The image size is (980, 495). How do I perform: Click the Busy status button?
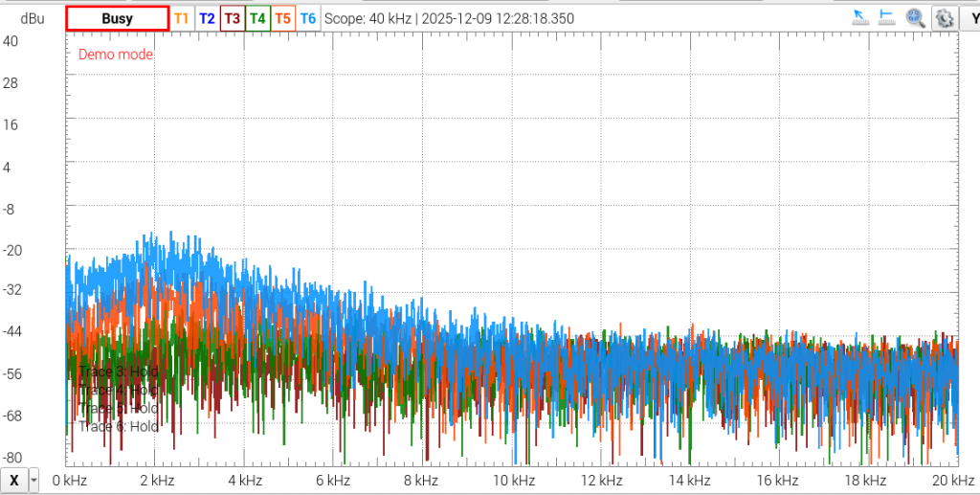point(118,19)
